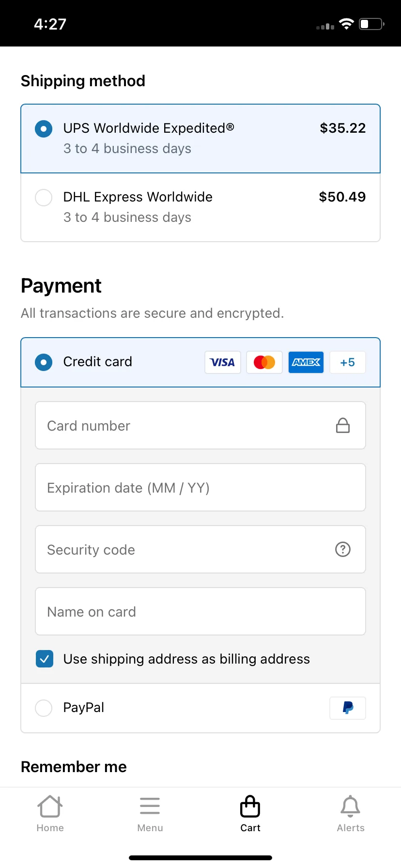
Task: Open the Menu tab
Action: (150, 814)
